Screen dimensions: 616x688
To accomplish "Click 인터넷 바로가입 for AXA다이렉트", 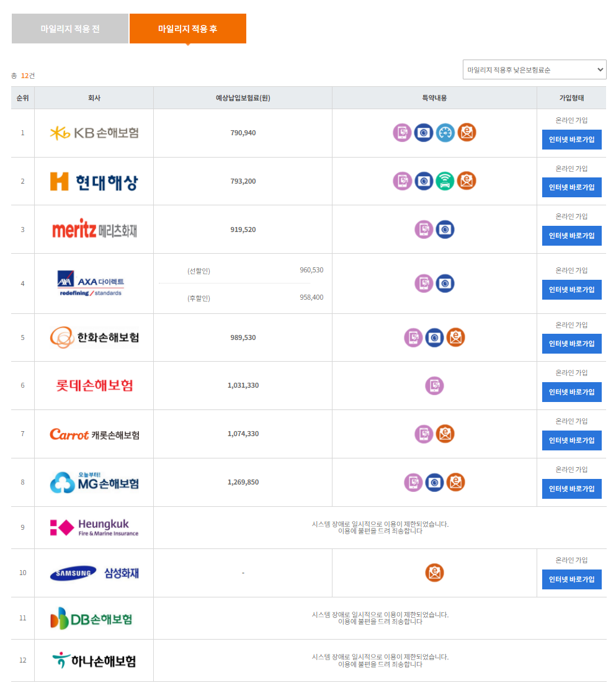I will [572, 290].
